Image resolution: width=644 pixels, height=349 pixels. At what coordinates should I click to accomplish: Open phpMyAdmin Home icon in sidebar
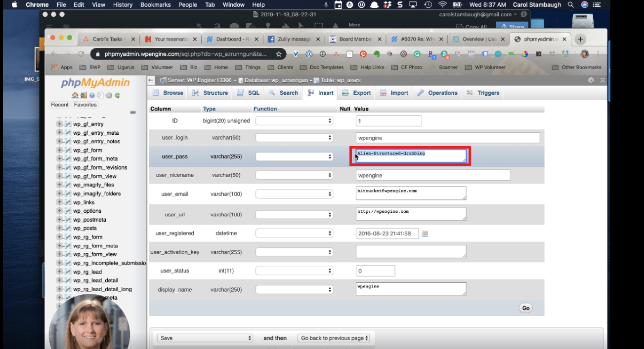pos(75,96)
